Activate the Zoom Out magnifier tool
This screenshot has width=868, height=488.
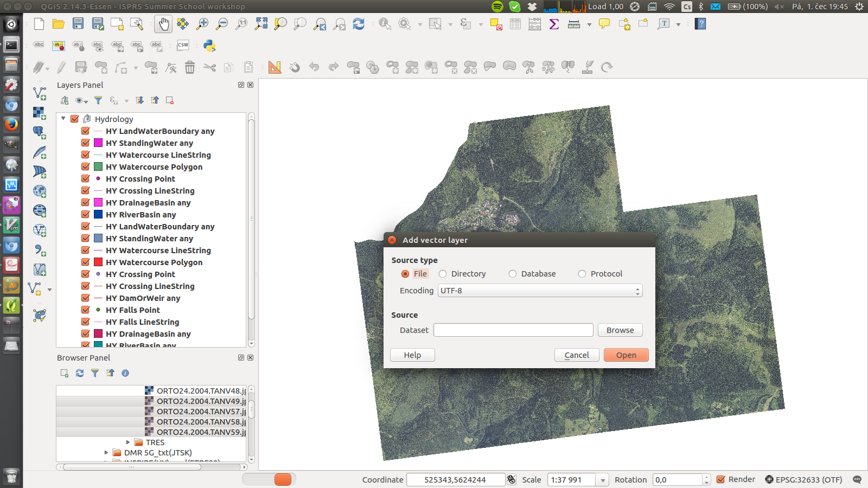(222, 24)
